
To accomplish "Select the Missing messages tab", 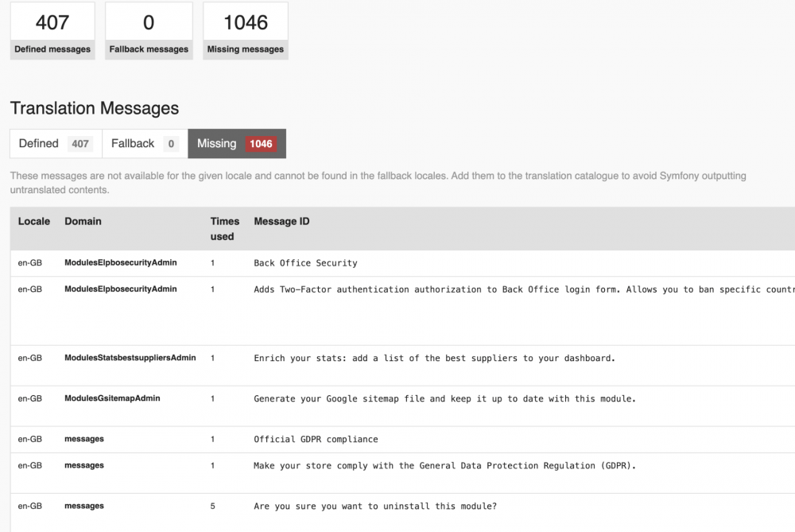I will pos(219,143).
